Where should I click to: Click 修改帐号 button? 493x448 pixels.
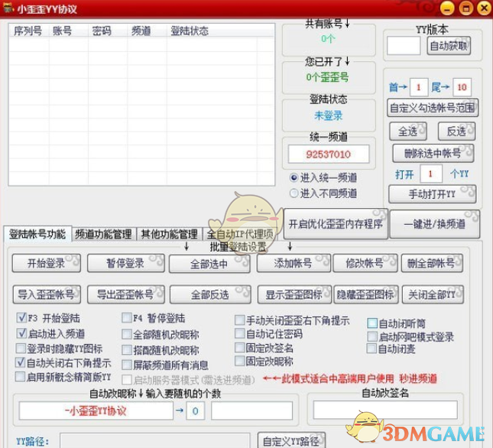[x=365, y=263]
